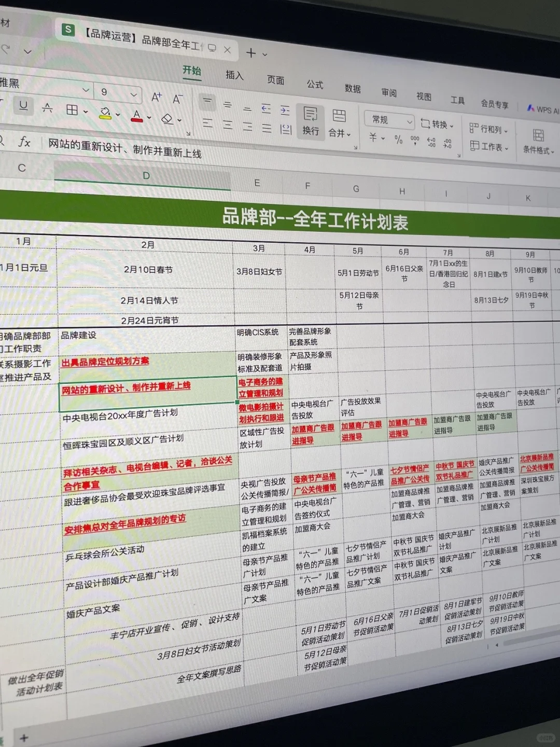Switch to the 审阅 ribbon tab

[x=389, y=93]
